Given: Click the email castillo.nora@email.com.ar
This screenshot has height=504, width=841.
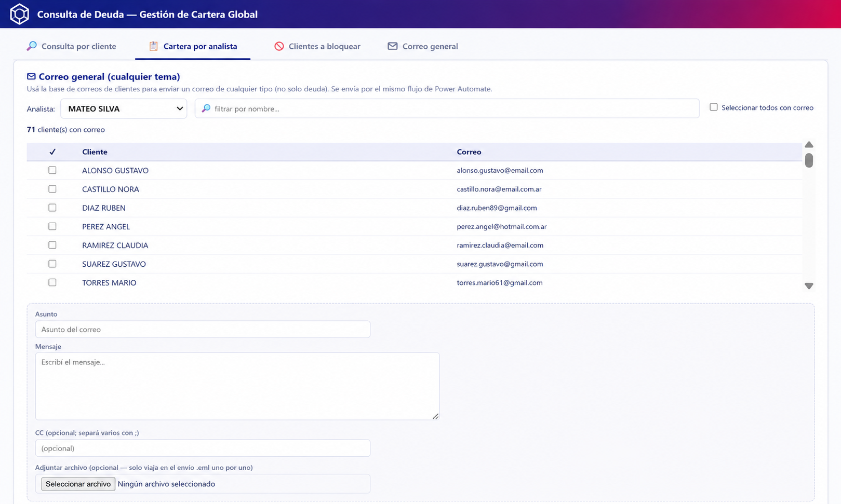Looking at the screenshot, I should (x=499, y=189).
